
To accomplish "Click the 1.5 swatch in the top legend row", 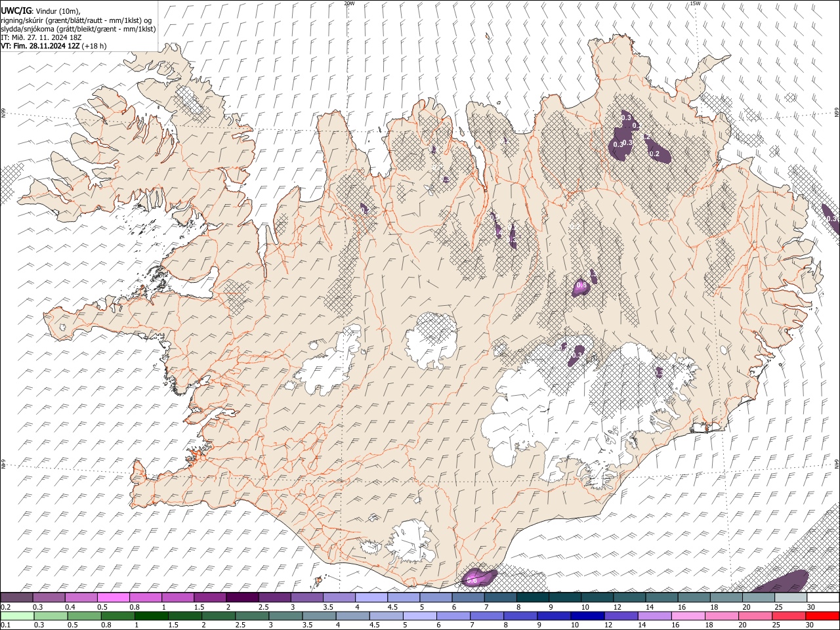I will pos(209,597).
